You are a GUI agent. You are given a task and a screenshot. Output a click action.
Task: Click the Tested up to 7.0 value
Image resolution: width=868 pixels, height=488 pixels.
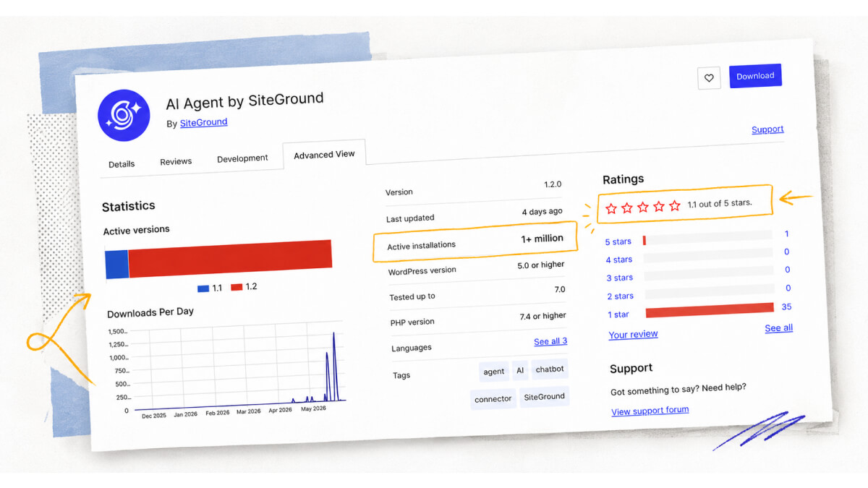pos(560,290)
